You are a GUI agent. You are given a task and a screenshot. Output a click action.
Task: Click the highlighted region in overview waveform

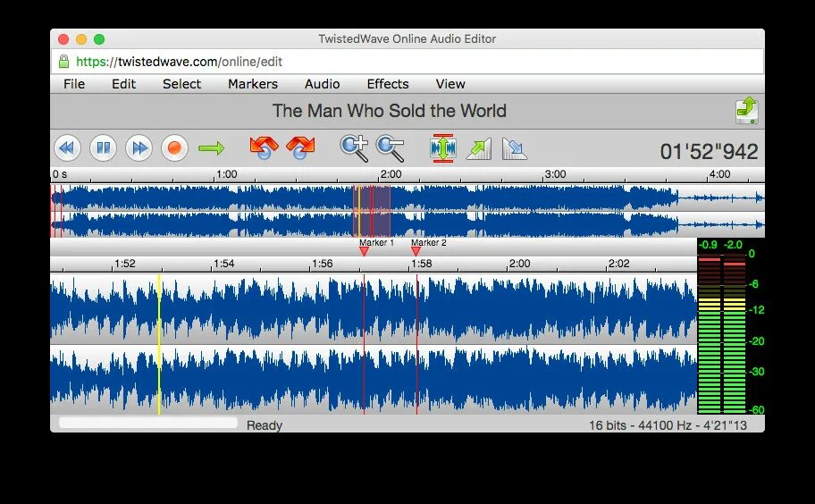(x=372, y=210)
